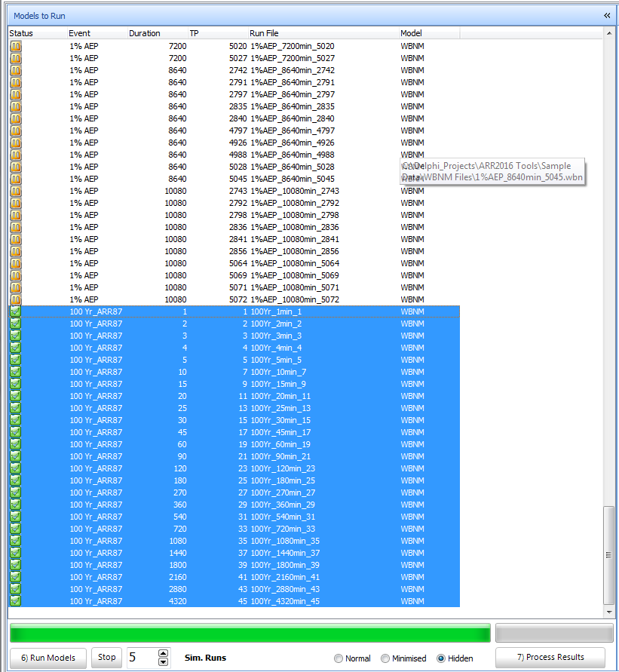Click pending status icon for 1%AEP_10080min_5072

click(15, 299)
